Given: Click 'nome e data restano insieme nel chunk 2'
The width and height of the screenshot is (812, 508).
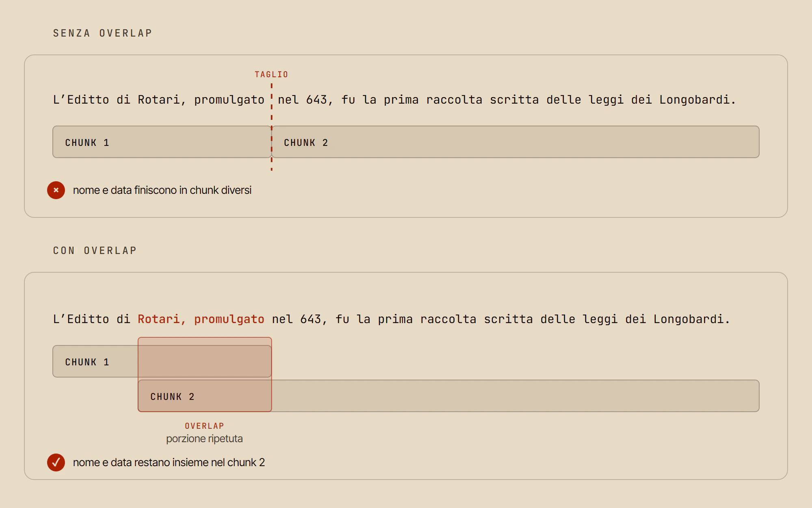Looking at the screenshot, I should coord(169,462).
